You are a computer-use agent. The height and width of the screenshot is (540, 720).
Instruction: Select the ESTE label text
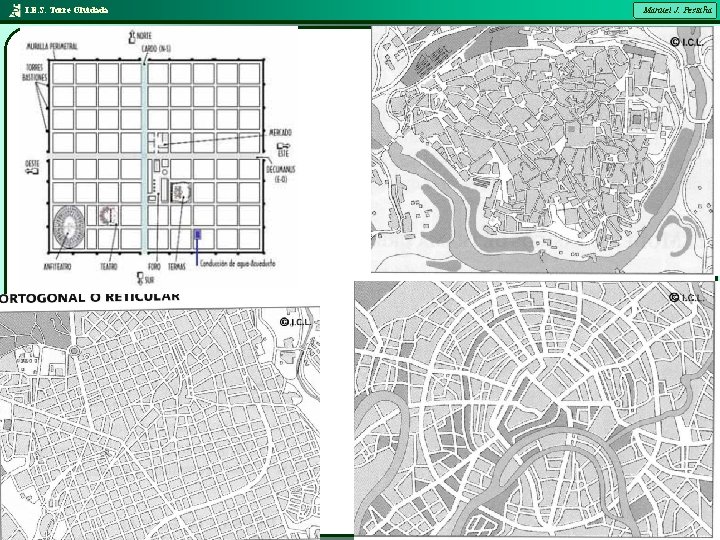tap(283, 154)
